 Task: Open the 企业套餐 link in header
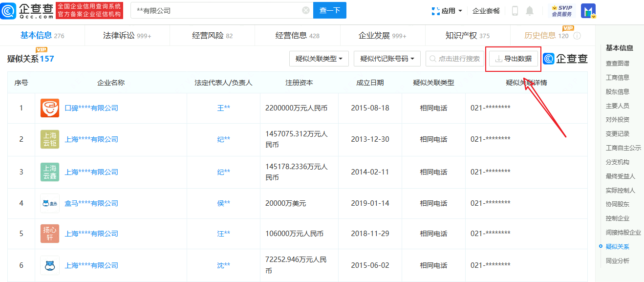(x=486, y=11)
